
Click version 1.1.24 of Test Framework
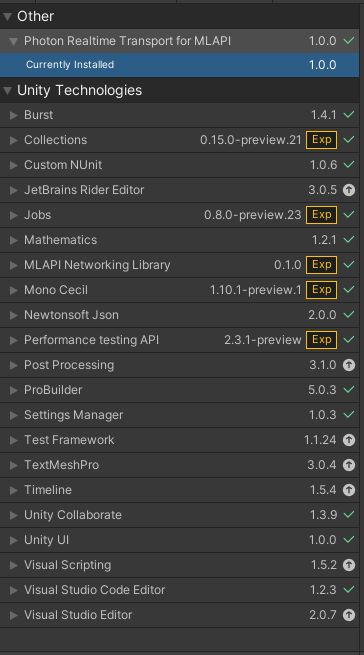pos(320,440)
